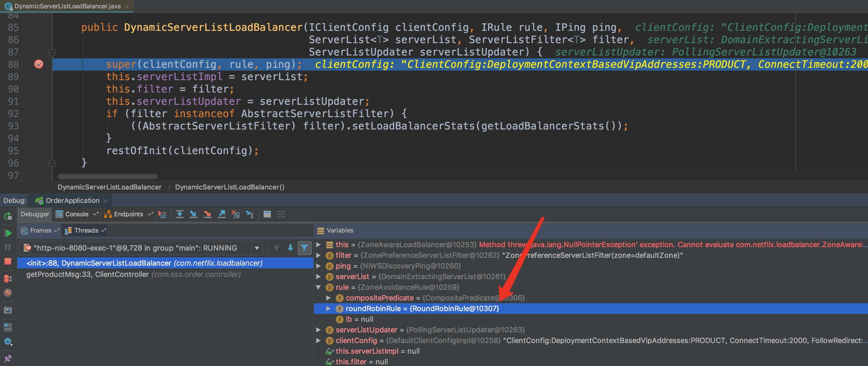The width and height of the screenshot is (868, 366).
Task: Switch to the Endpoints tab
Action: point(128,214)
